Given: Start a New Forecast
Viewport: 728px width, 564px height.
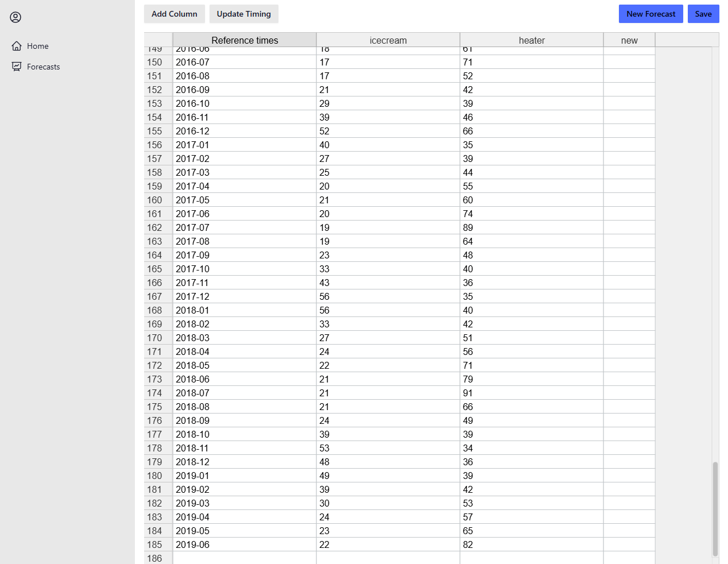Looking at the screenshot, I should 651,14.
